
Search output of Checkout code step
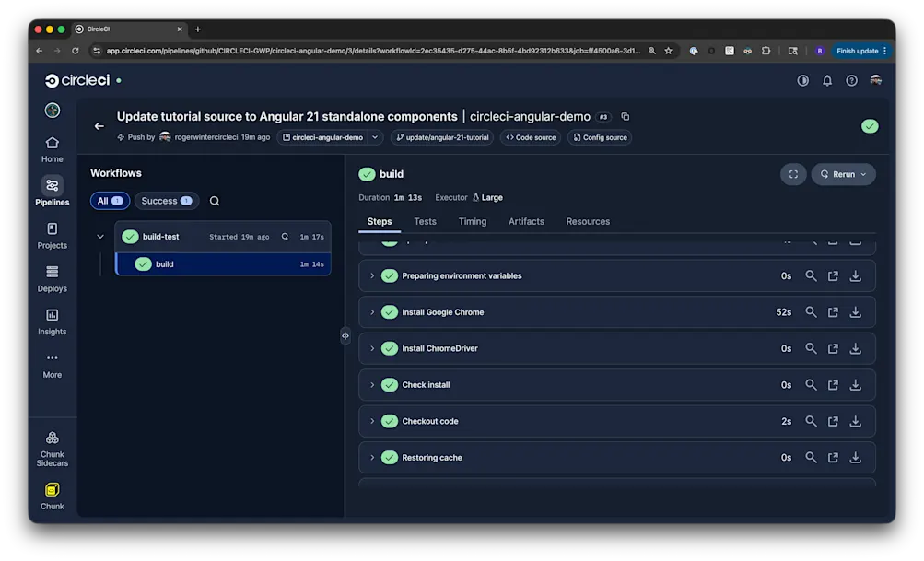pos(811,421)
